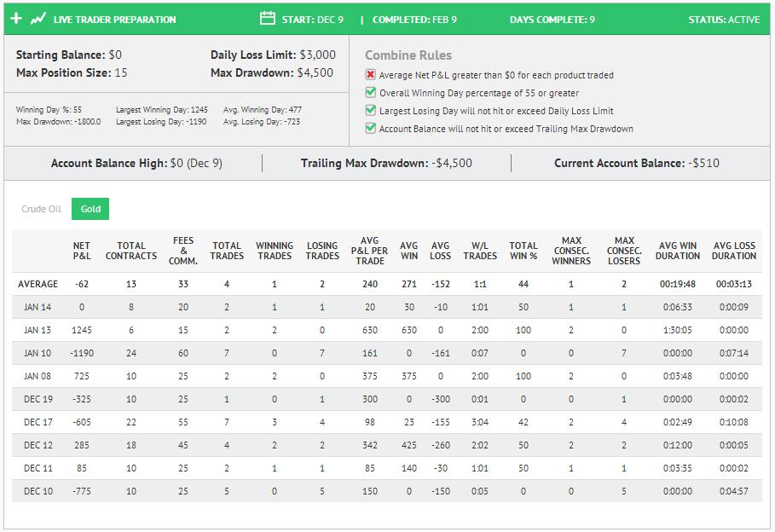Click Trailing Max Drawdown -$4,500 value
This screenshot has width=775, height=532.
tap(451, 163)
